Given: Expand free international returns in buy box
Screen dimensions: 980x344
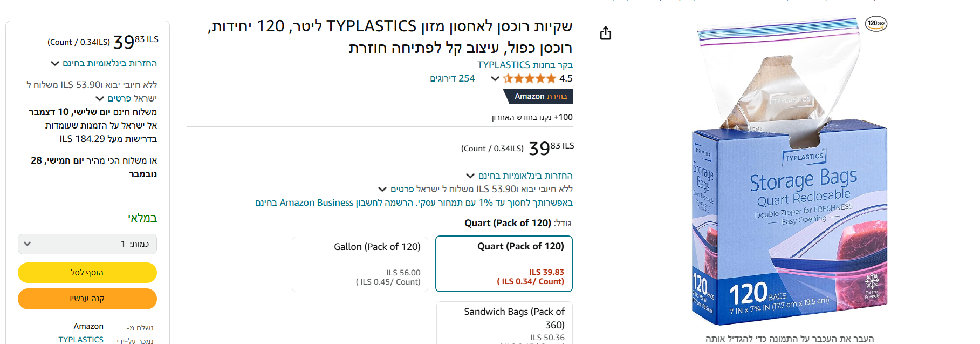Looking at the screenshot, I should [x=105, y=64].
